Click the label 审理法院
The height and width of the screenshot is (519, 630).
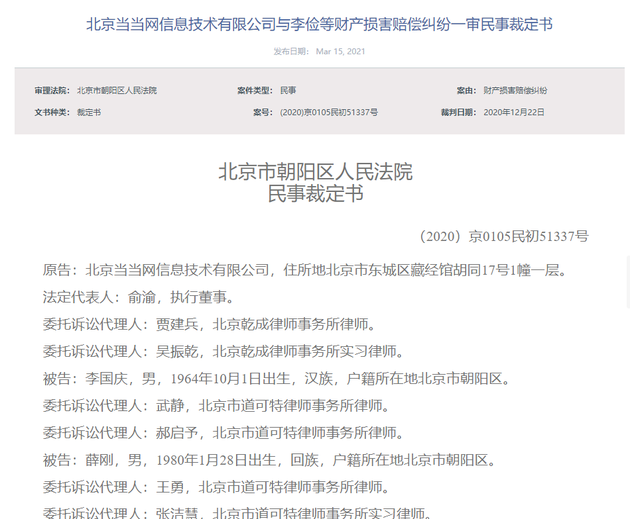pos(52,90)
